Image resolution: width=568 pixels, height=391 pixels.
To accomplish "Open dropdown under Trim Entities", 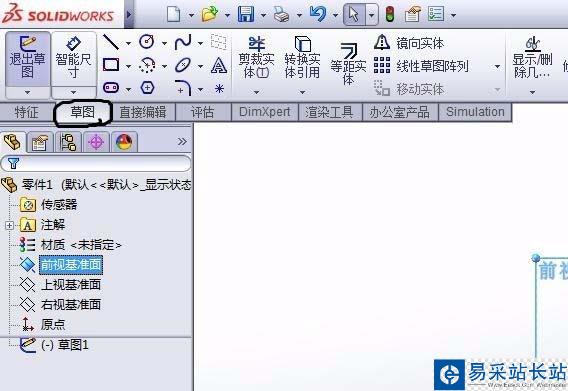I will point(256,92).
